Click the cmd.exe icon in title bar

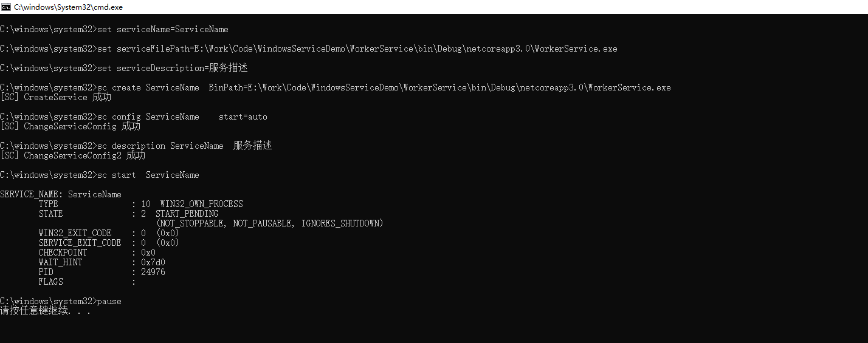click(x=6, y=7)
